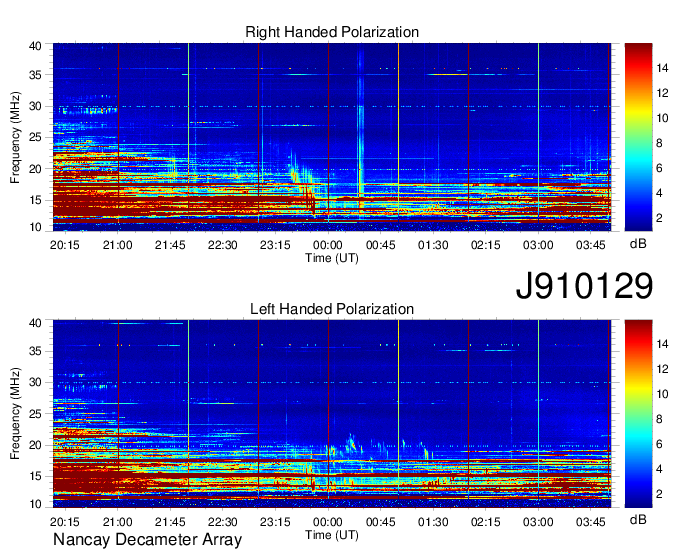Click 21:00 time tick on Left Handed plot
The height and width of the screenshot is (552, 680).
pyautogui.click(x=118, y=522)
